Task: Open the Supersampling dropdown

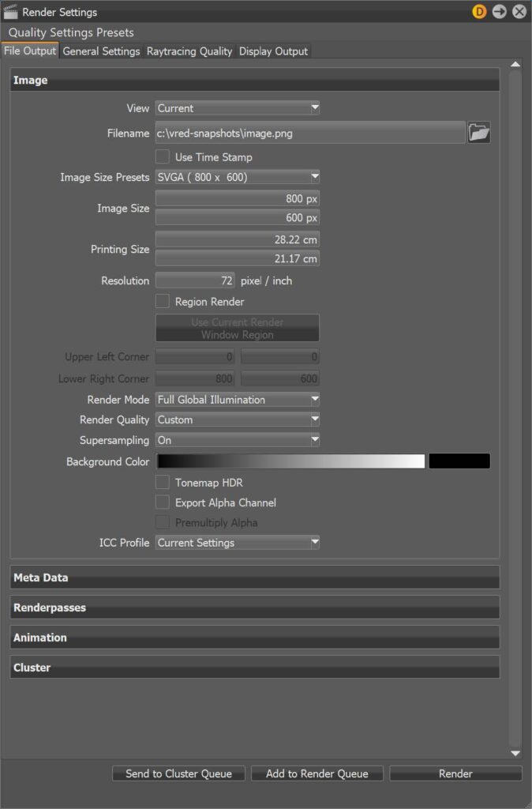Action: click(238, 440)
